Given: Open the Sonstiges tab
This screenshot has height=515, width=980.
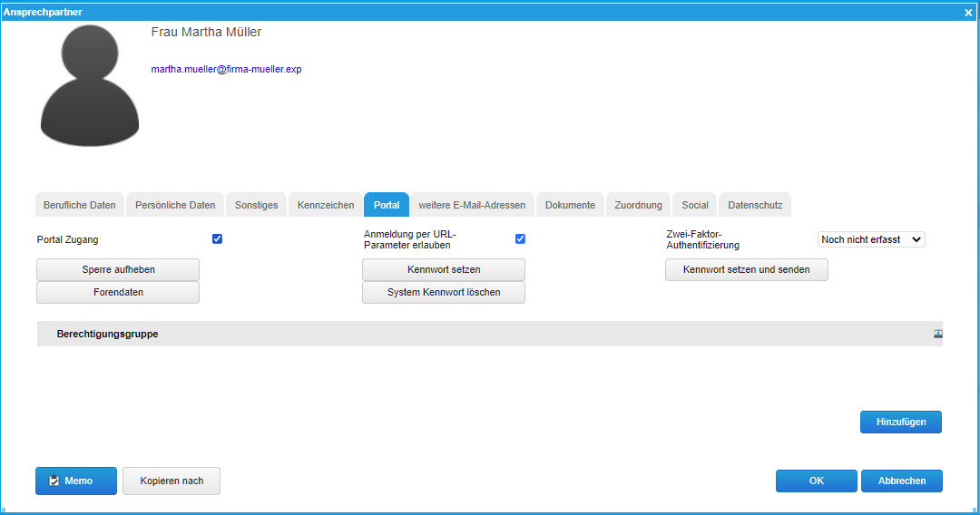Looking at the screenshot, I should pos(256,205).
